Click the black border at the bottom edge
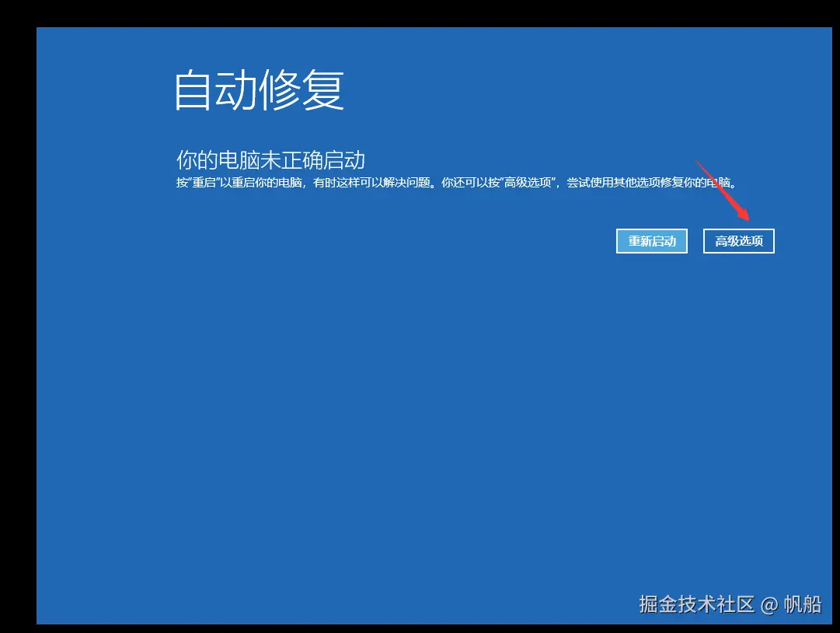The image size is (840, 633). click(420, 628)
